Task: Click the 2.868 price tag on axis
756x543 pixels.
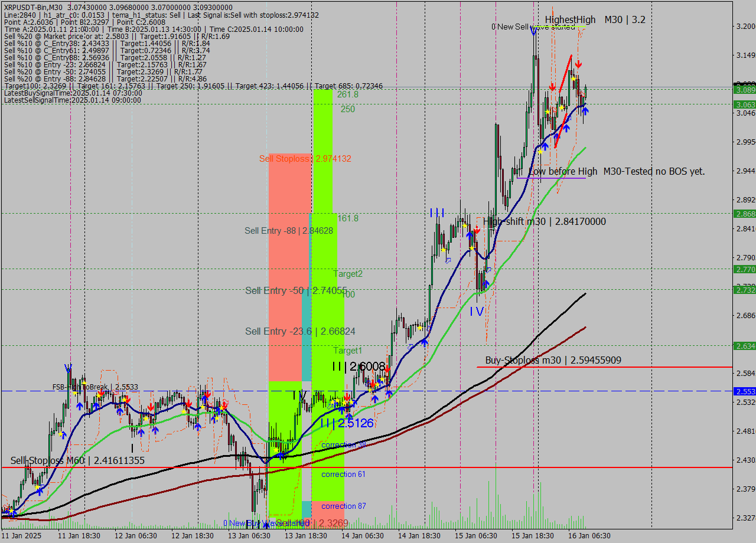Action: tap(744, 214)
